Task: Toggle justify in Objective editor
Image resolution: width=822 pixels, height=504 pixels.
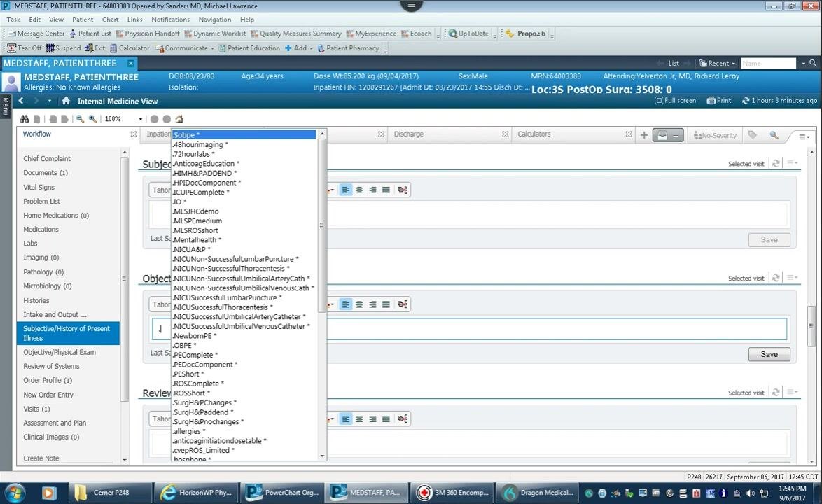Action: point(386,304)
